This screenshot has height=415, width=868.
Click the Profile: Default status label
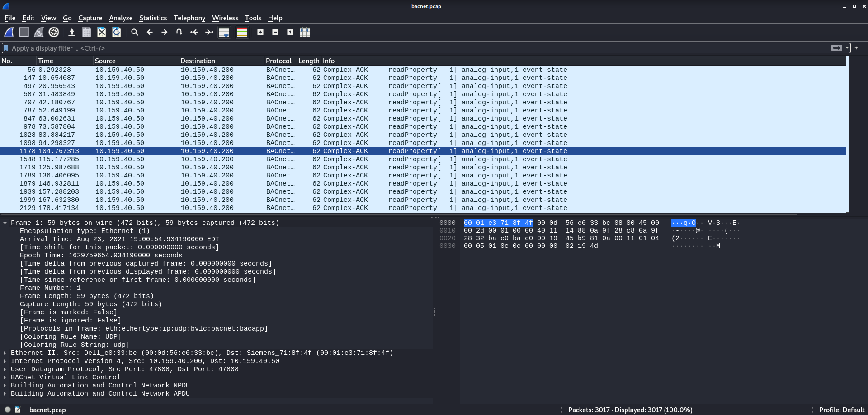click(x=841, y=410)
